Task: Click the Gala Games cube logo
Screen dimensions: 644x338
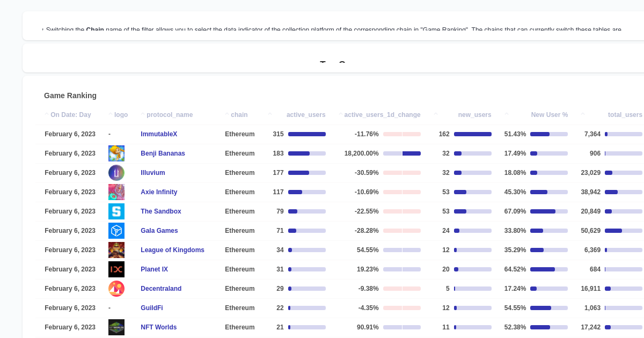Action: coord(116,231)
